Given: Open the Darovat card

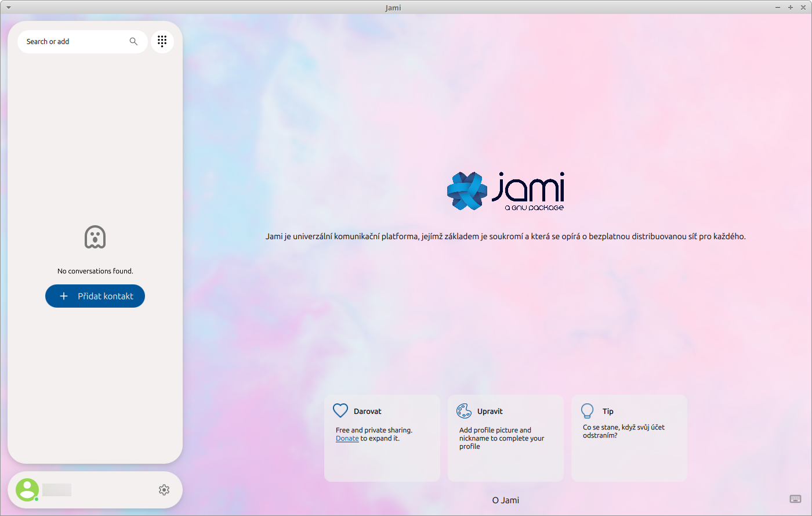Looking at the screenshot, I should coord(382,438).
